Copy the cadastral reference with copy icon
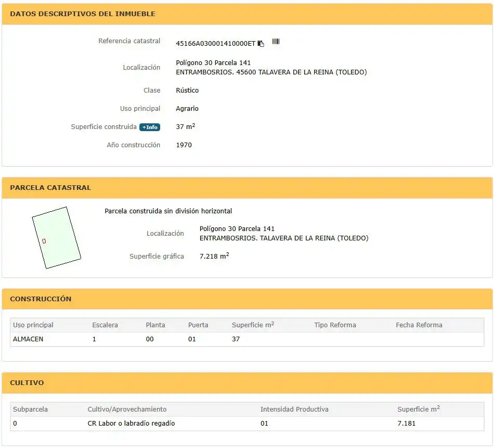The width and height of the screenshot is (494, 448). click(x=261, y=44)
